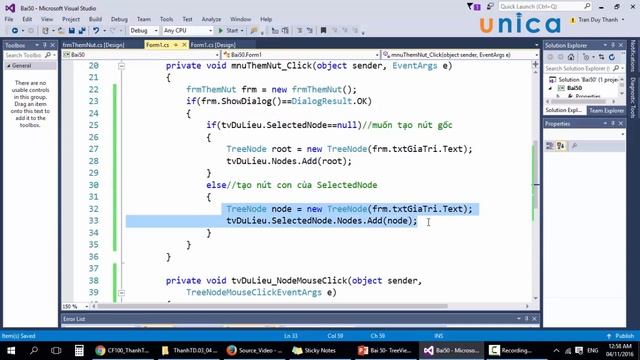Click the code editor horizontal scrollbar

272,306
